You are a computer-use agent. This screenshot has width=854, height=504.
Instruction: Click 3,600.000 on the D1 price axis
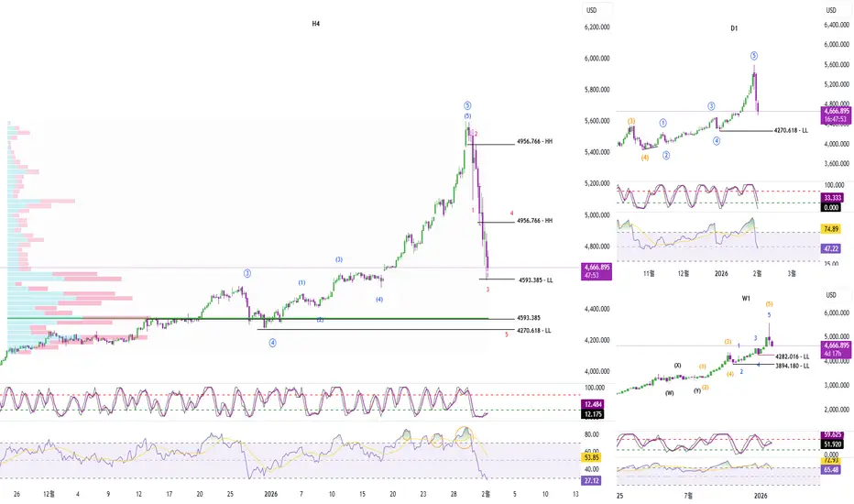[837, 163]
